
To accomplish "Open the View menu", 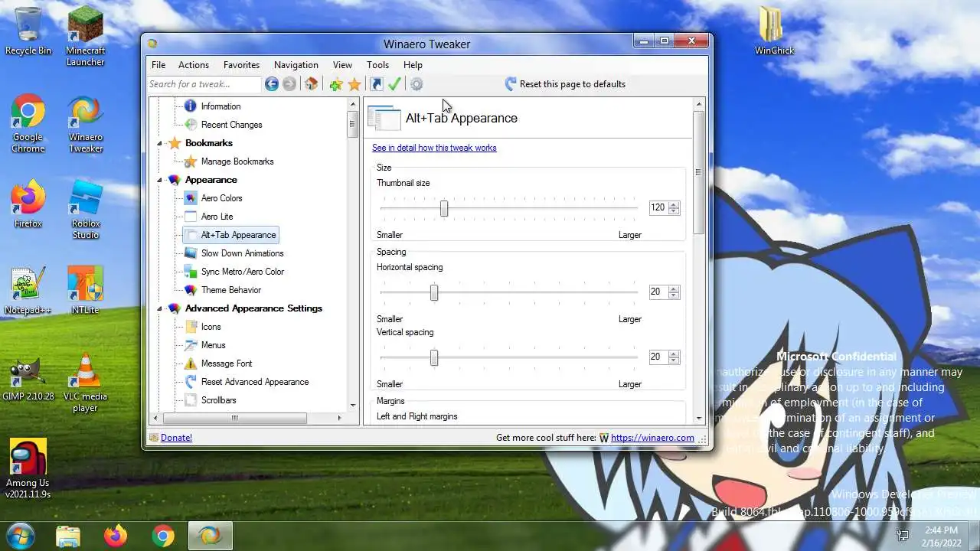I will pos(342,65).
